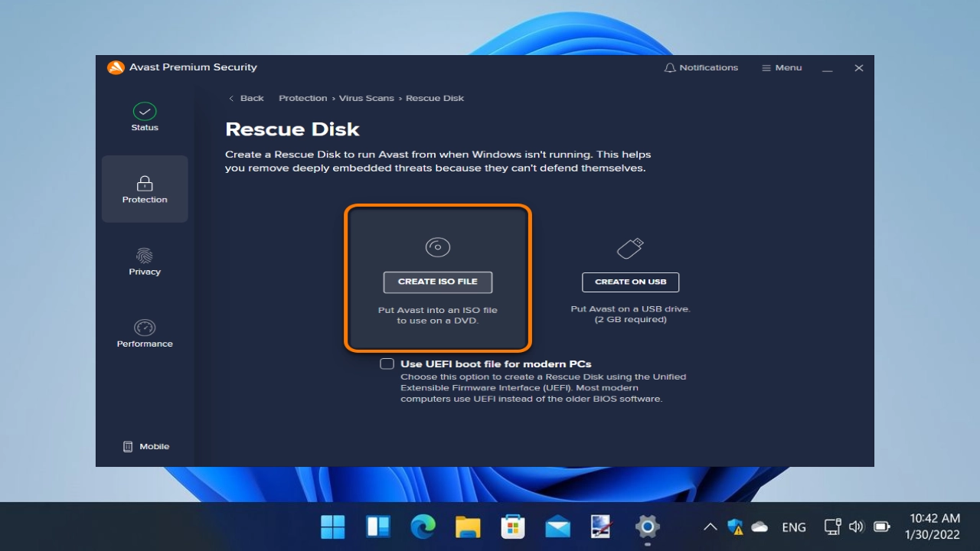Viewport: 980px width, 551px height.
Task: Open the Settings gear on the taskbar
Action: click(648, 527)
